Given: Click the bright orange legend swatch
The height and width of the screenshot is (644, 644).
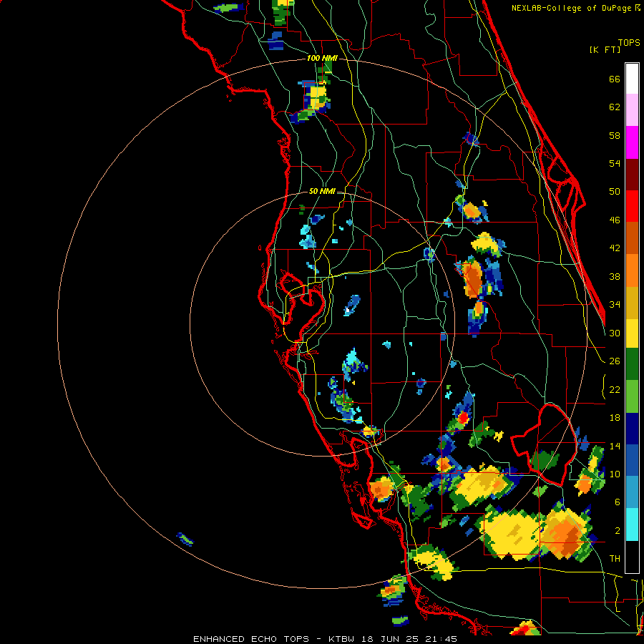Looking at the screenshot, I should (x=632, y=270).
